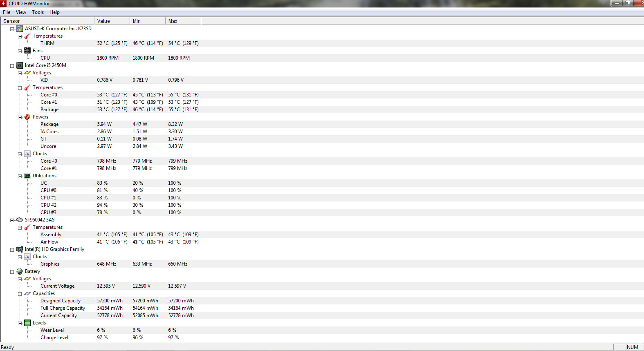Select the green Levels icon
This screenshot has width=644, height=351.
coord(27,323)
